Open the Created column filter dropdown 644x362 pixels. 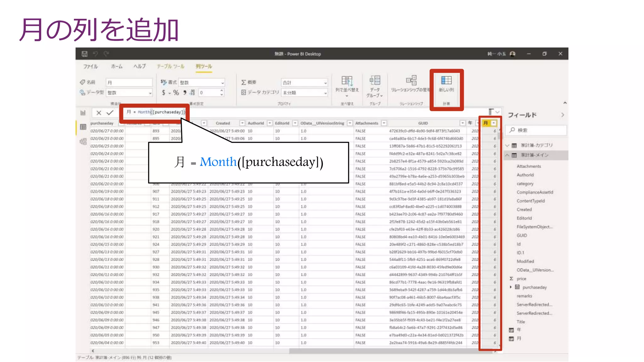[x=242, y=123]
